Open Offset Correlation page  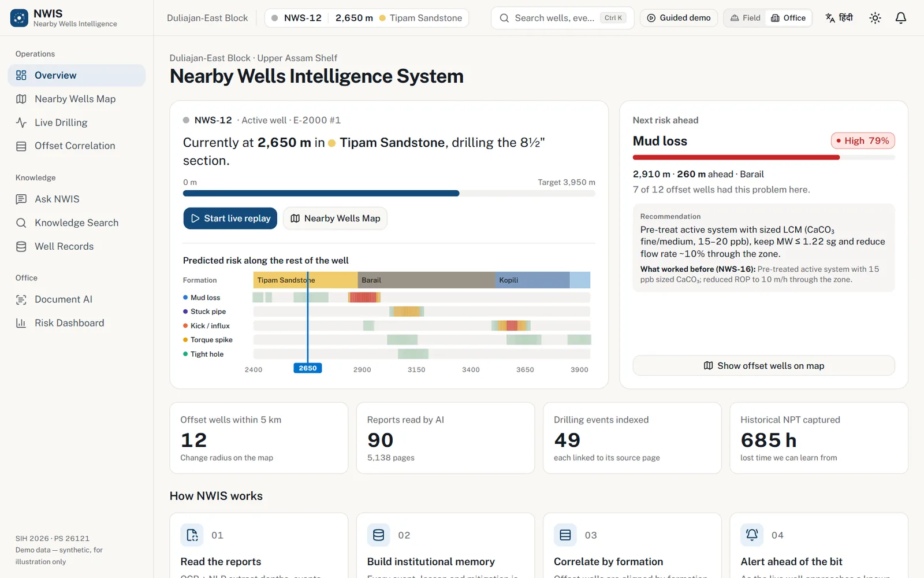(x=77, y=146)
